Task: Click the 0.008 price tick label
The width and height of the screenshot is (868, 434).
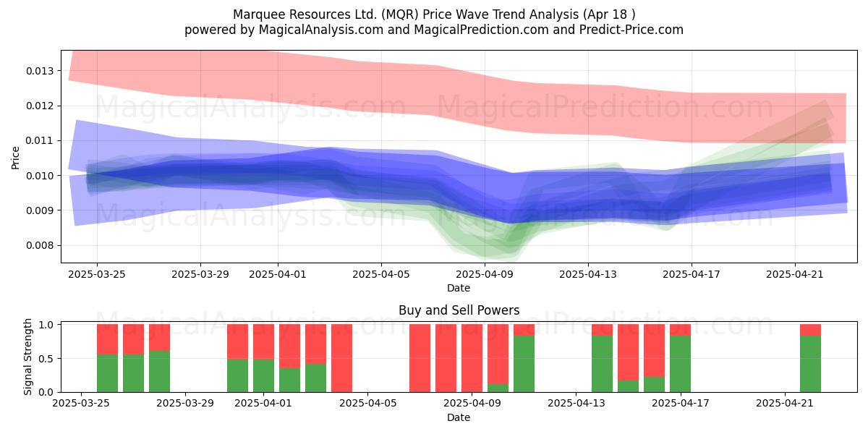Action: pos(39,245)
